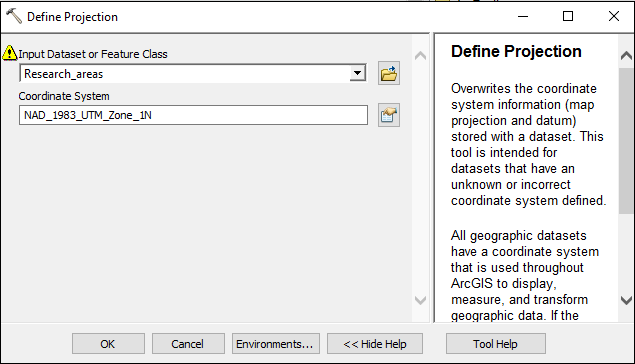The width and height of the screenshot is (635, 364).
Task: Click parameter panel scroll down arrow
Action: click(420, 300)
